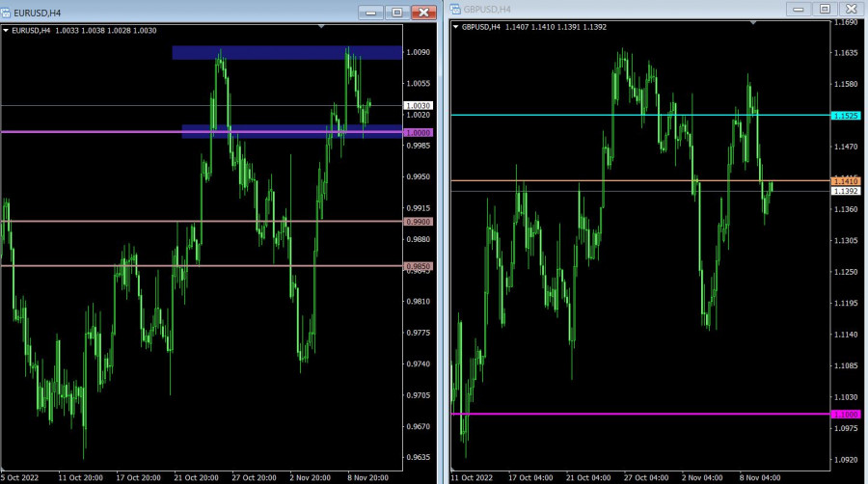The height and width of the screenshot is (484, 868).
Task: Click the 0.9900 price label on EURUSD
Action: click(x=420, y=222)
